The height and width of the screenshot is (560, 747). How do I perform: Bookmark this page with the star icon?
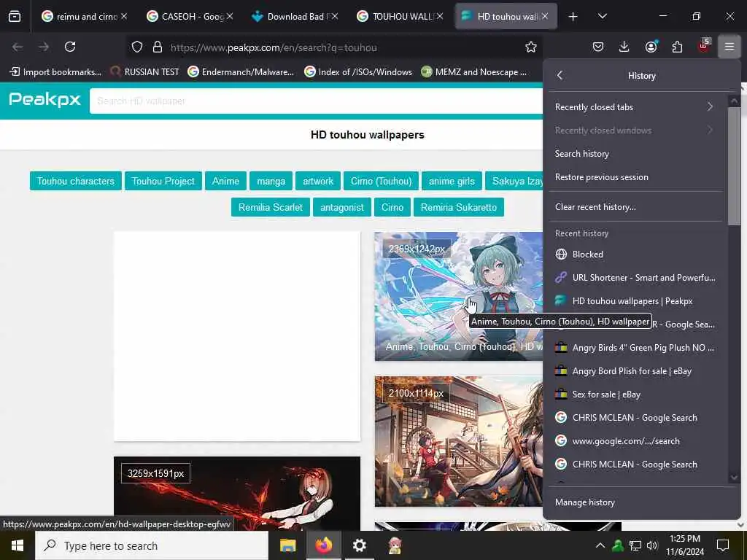531,47
